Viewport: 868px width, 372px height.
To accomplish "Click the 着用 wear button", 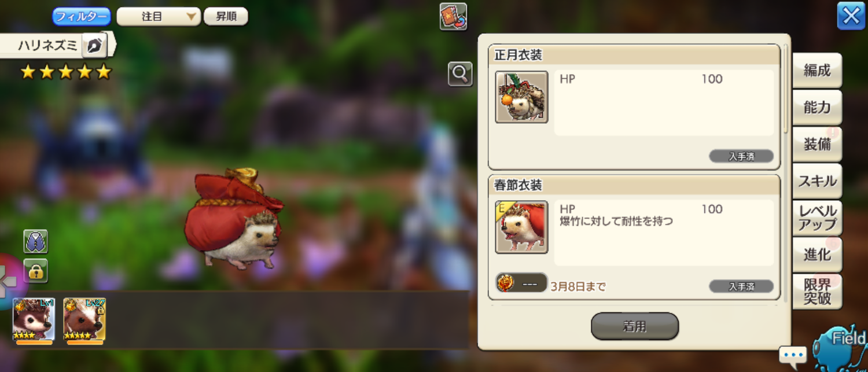I will 634,326.
